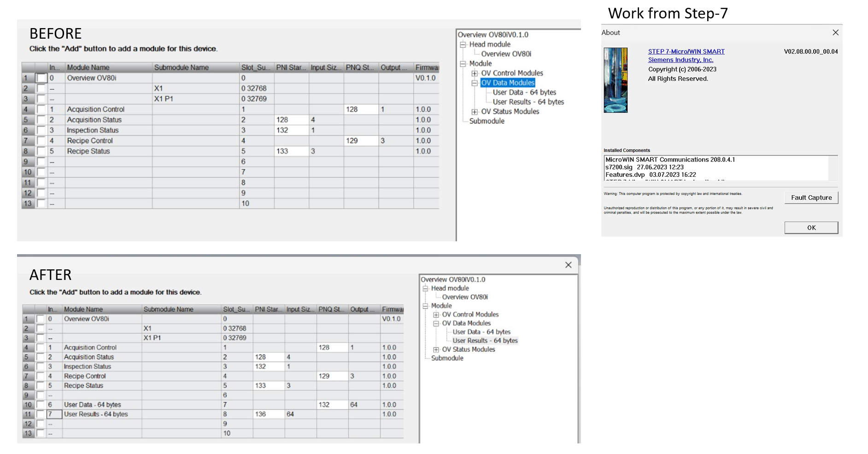Screen dimensions: 868x454
Task: Click the Module Name column header
Action: click(88, 67)
